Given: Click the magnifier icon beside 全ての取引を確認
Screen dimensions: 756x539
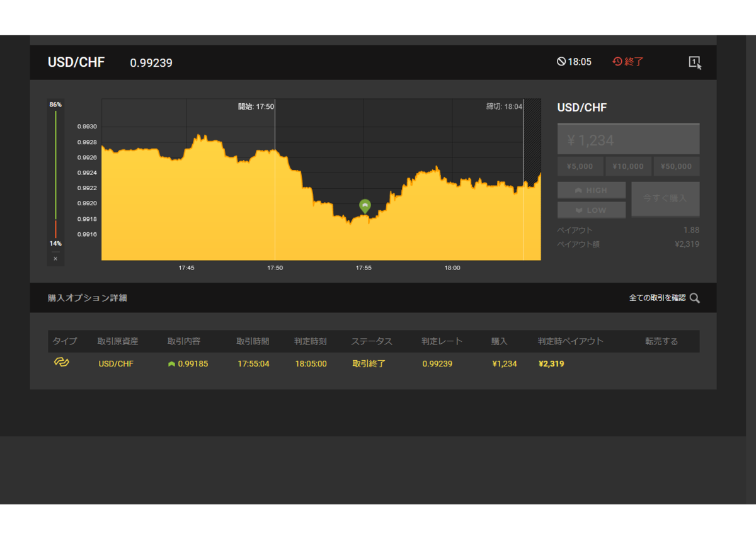Looking at the screenshot, I should [694, 298].
